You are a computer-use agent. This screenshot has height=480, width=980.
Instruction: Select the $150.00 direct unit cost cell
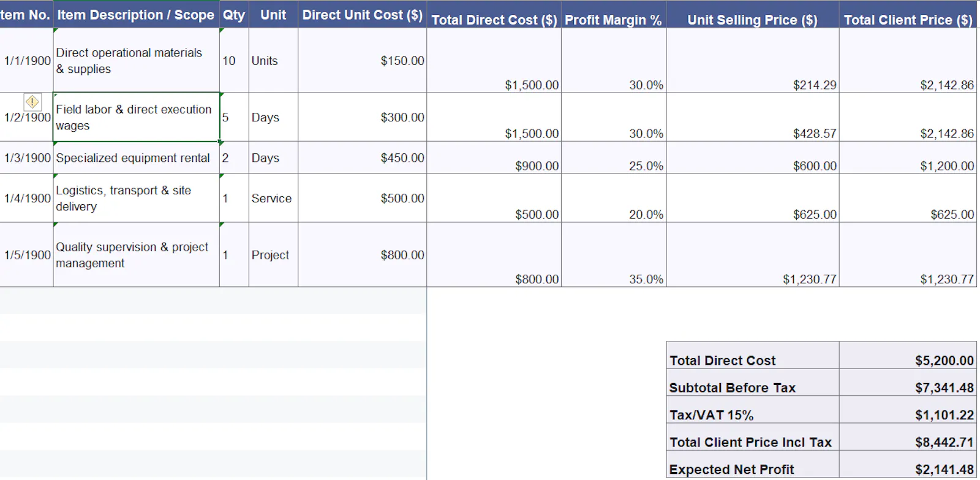pyautogui.click(x=363, y=61)
